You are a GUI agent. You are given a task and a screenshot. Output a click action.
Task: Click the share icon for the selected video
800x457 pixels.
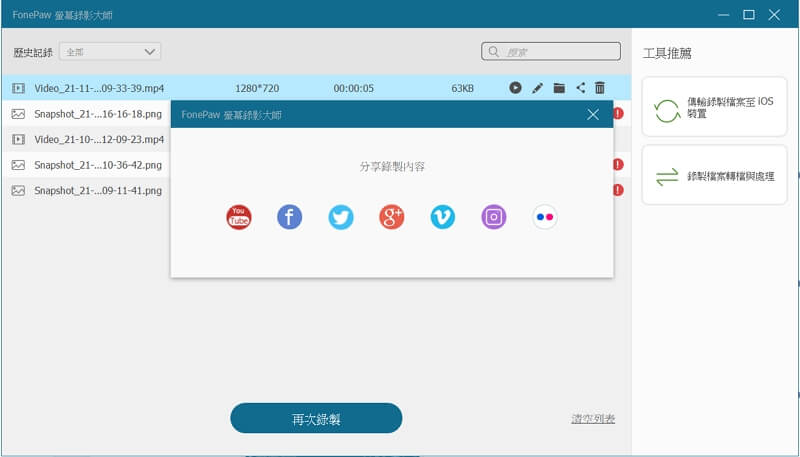581,88
